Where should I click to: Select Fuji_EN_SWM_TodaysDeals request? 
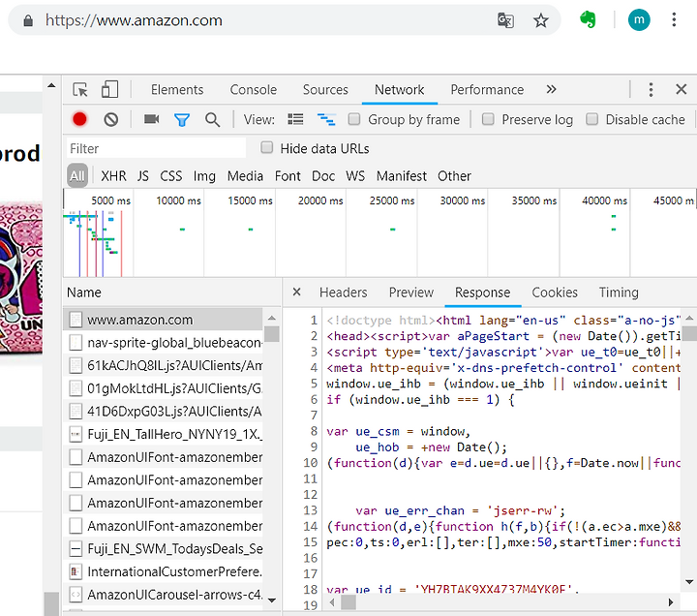164,548
